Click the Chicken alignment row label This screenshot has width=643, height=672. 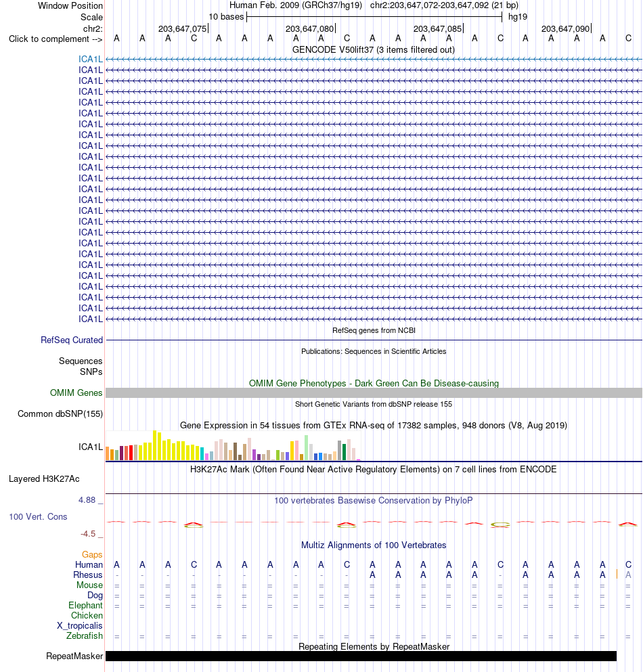[87, 615]
